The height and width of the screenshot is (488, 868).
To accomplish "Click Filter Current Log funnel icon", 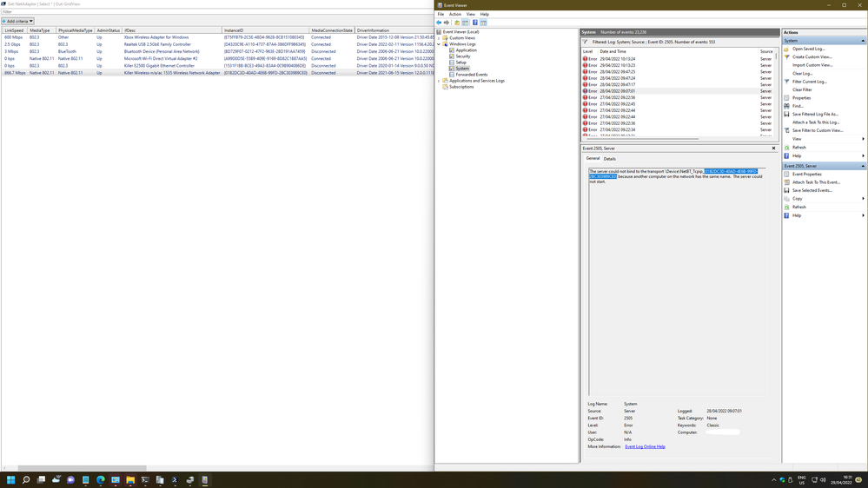I will pos(786,82).
